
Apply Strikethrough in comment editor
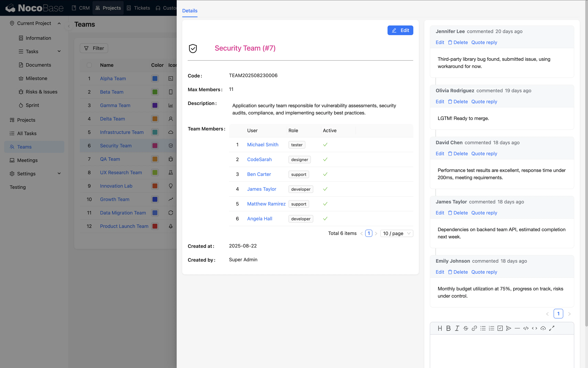pos(465,328)
